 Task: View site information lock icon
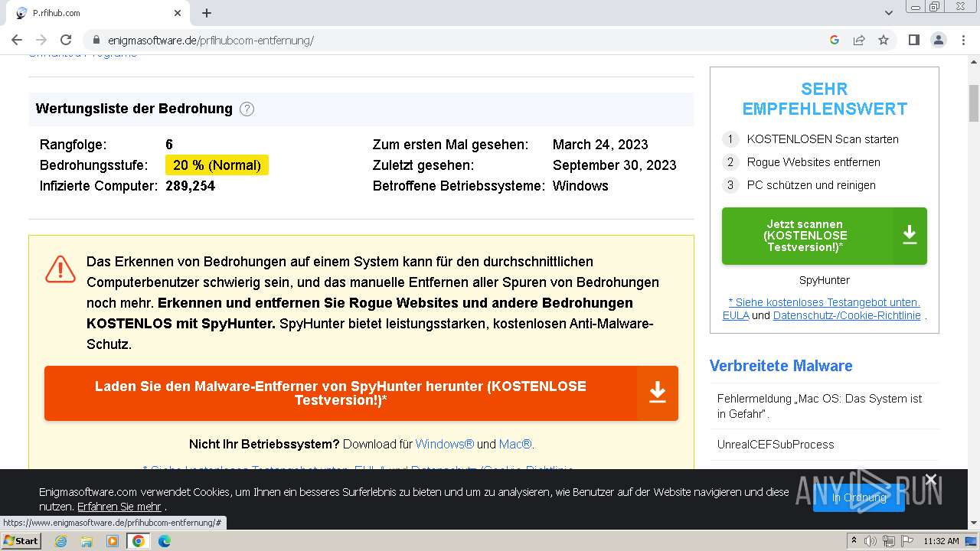pos(96,40)
